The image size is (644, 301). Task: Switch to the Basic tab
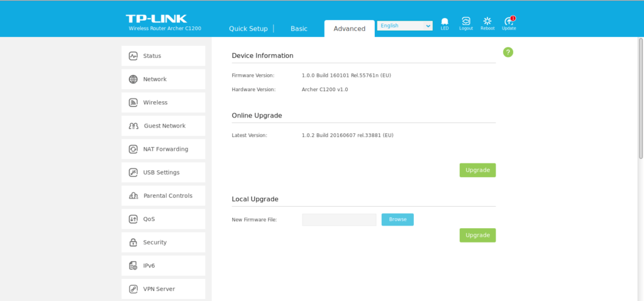(x=299, y=29)
